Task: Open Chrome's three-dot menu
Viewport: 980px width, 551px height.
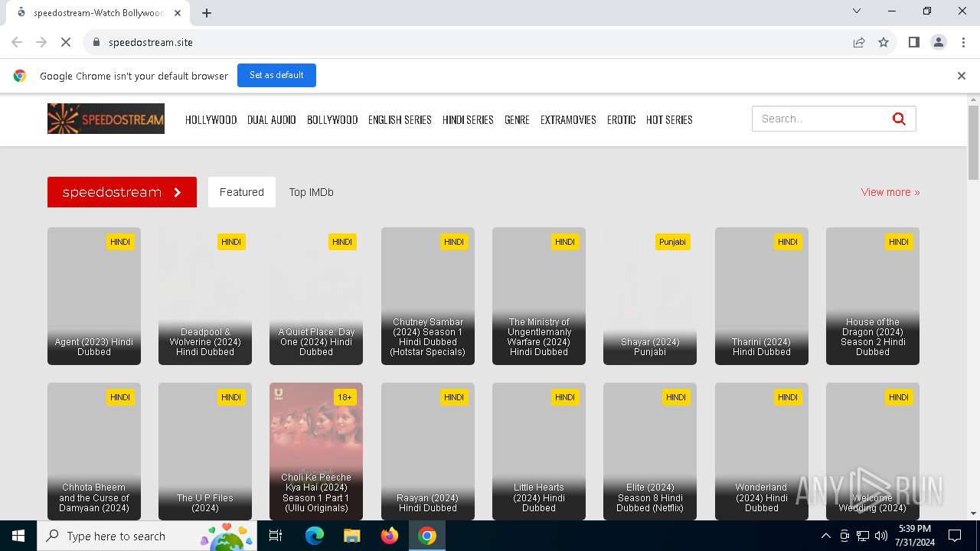Action: [962, 42]
